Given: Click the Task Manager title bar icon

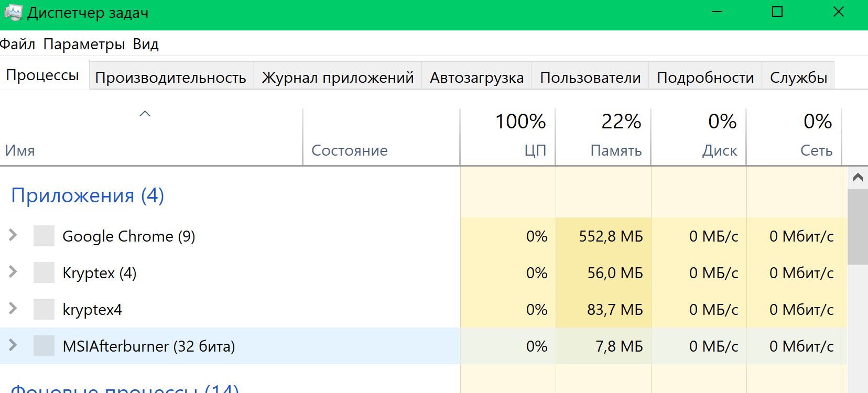Looking at the screenshot, I should [13, 12].
